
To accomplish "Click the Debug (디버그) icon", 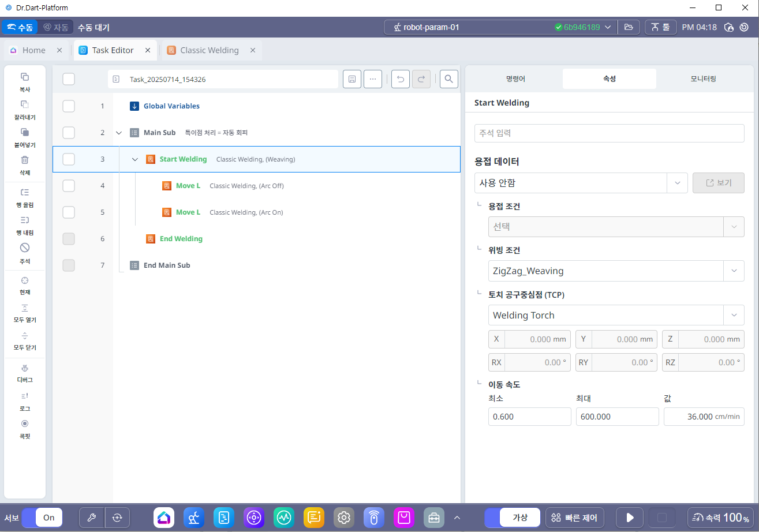I will [x=25, y=368].
